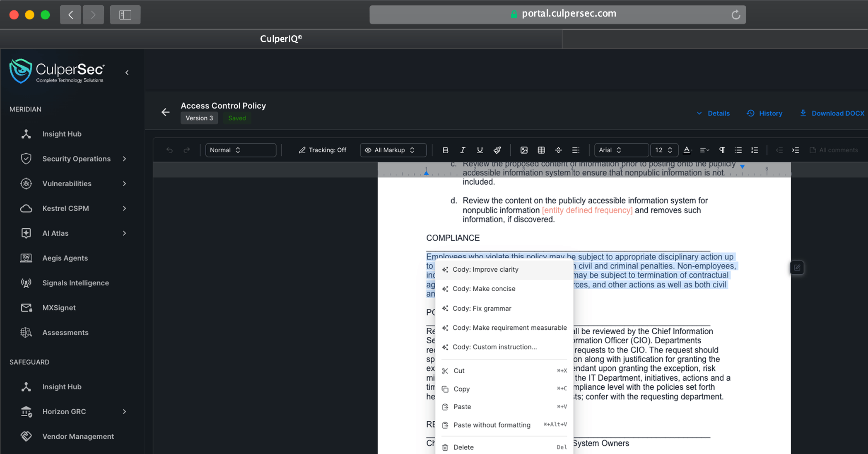This screenshot has height=454, width=868.
Task: Open Assessments from sidebar
Action: (65, 333)
